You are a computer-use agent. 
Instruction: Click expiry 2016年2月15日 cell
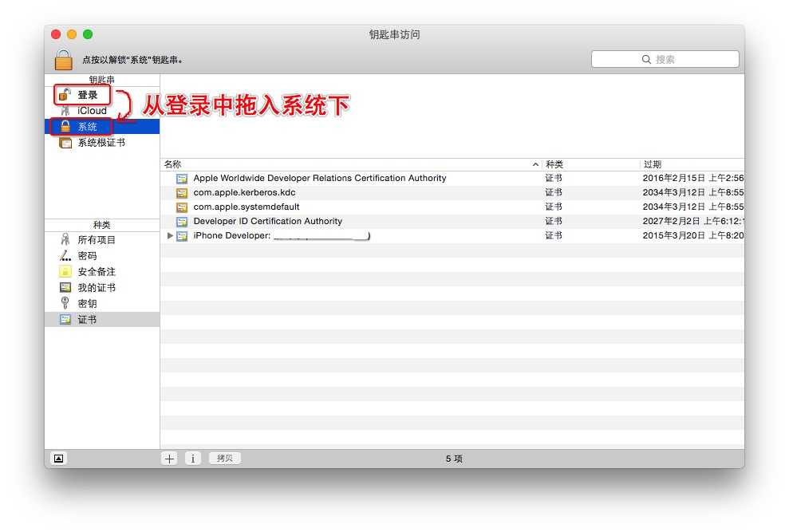[x=693, y=178]
